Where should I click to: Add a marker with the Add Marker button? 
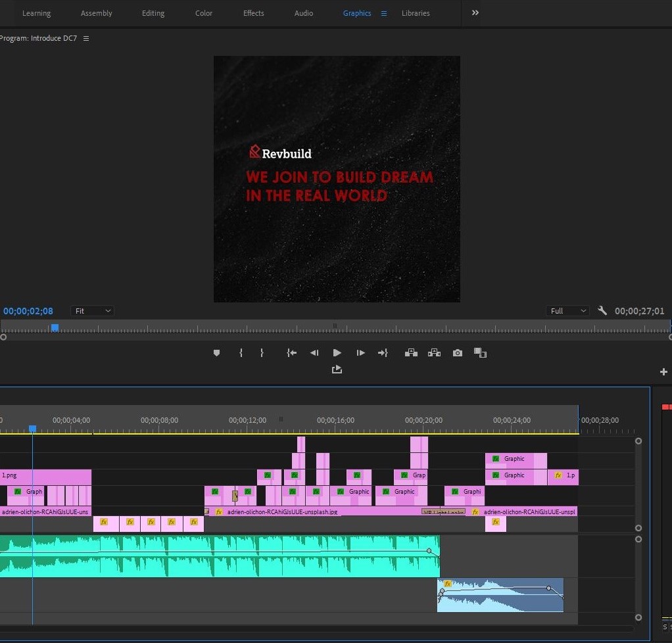click(x=216, y=353)
